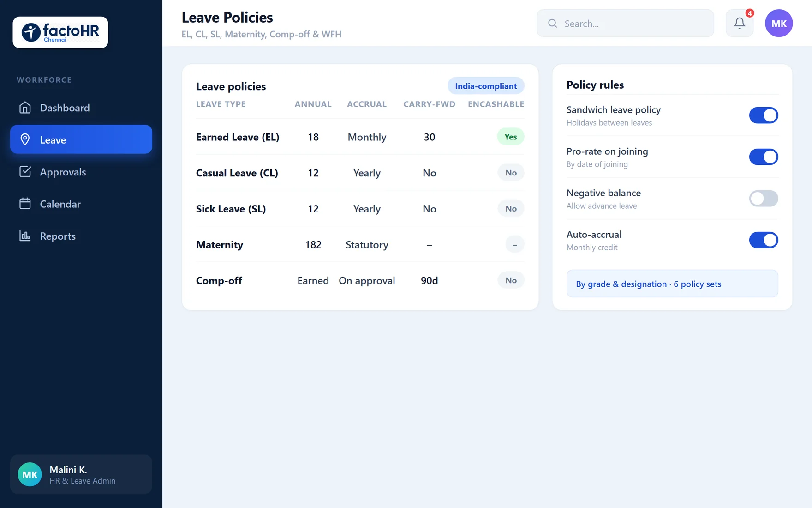Click the No encashable badge for Casual Leave
812x508 pixels.
pos(511,173)
